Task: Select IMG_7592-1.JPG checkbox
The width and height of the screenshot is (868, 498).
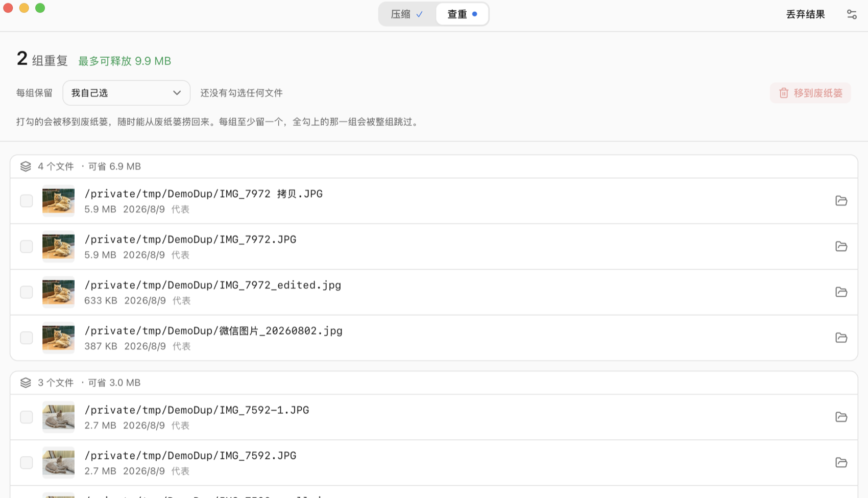Action: (27, 417)
